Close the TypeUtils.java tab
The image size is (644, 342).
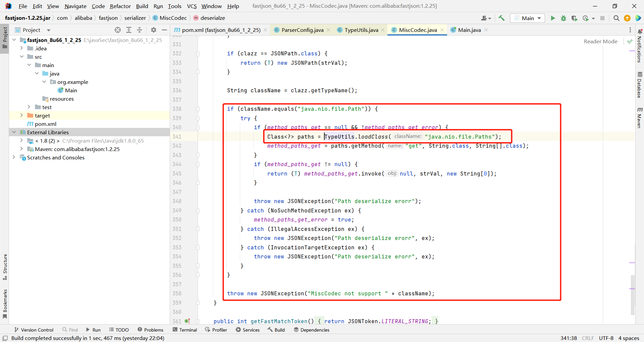383,30
